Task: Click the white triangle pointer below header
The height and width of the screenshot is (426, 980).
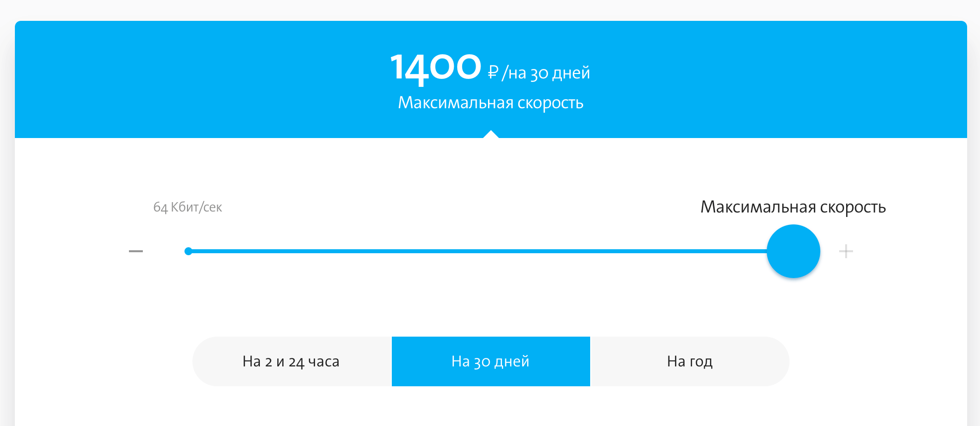Action: point(490,134)
